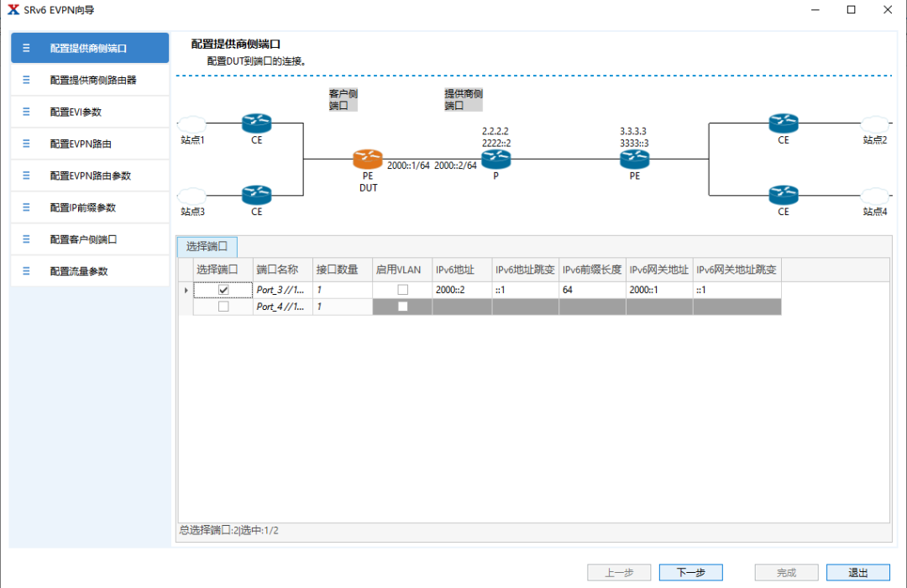
Task: Click the 总选择端口 status text
Action: click(229, 530)
